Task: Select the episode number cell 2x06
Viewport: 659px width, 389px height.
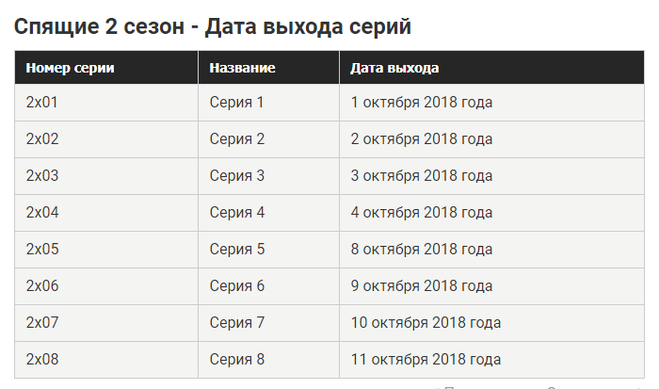Action: pyautogui.click(x=106, y=286)
